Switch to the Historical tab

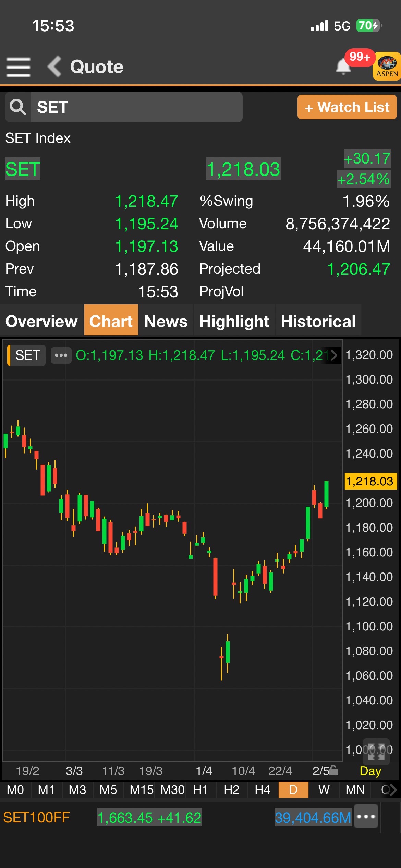pos(318,321)
